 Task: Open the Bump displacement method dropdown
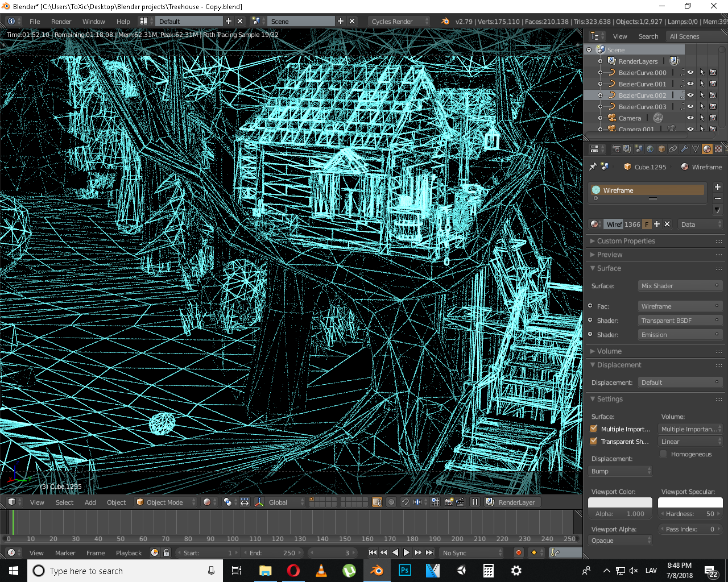coord(621,471)
